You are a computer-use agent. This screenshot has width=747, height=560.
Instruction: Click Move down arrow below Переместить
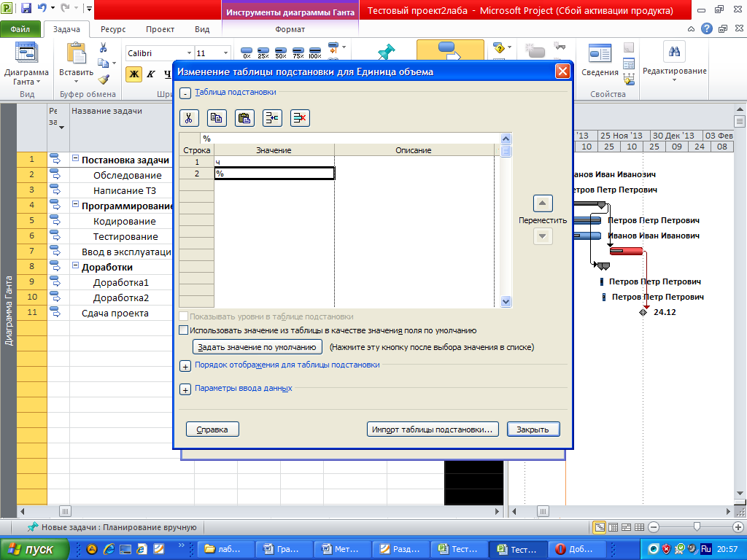(x=543, y=236)
